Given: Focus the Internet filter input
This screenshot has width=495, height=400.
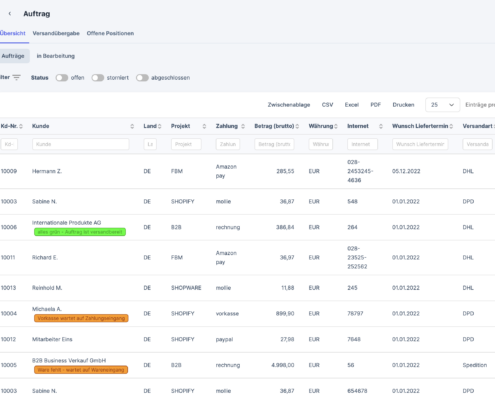Looking at the screenshot, I should [x=362, y=144].
